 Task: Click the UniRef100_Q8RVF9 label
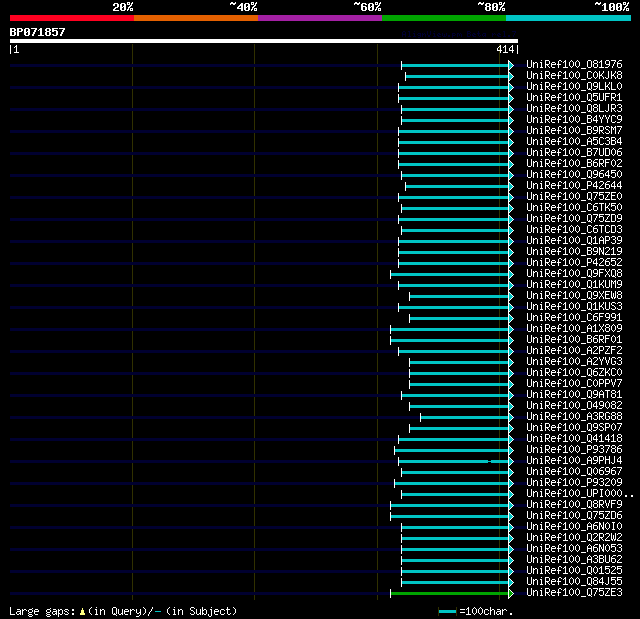[574, 505]
